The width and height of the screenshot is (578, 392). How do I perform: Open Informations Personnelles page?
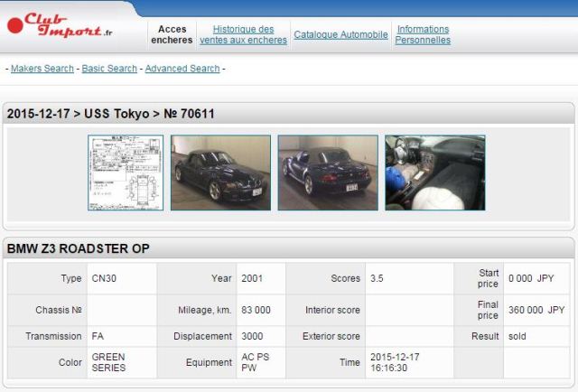[423, 34]
